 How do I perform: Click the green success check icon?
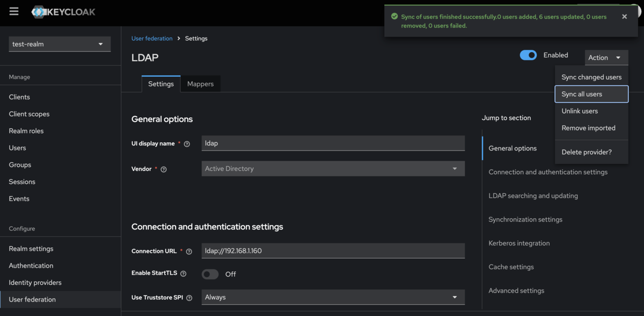pyautogui.click(x=394, y=17)
